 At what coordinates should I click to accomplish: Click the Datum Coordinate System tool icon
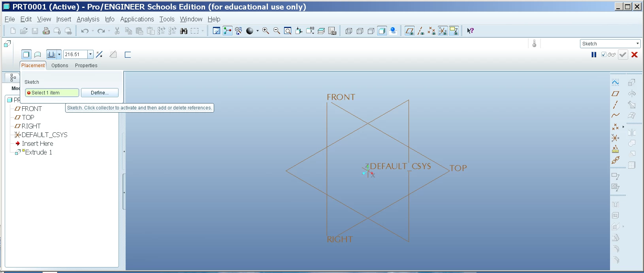tap(616, 138)
